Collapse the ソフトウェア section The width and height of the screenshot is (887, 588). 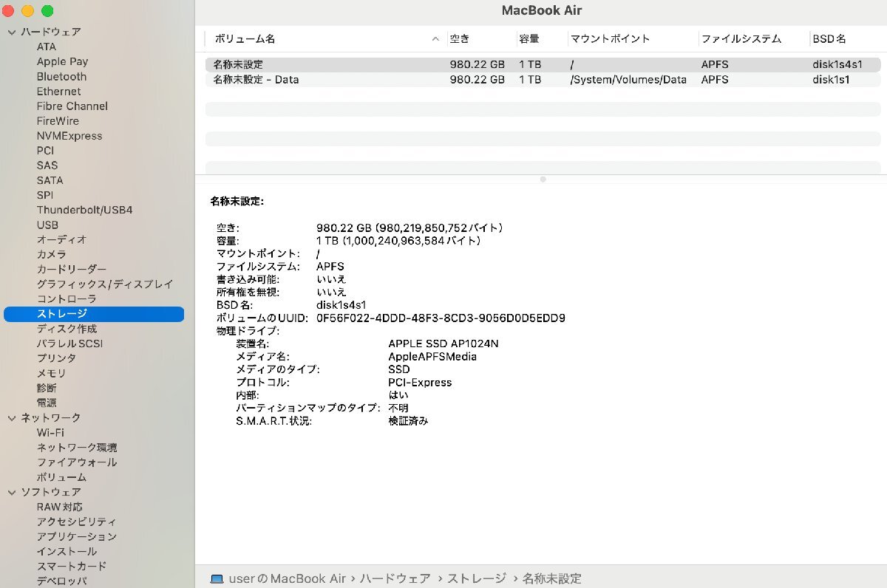(x=11, y=492)
